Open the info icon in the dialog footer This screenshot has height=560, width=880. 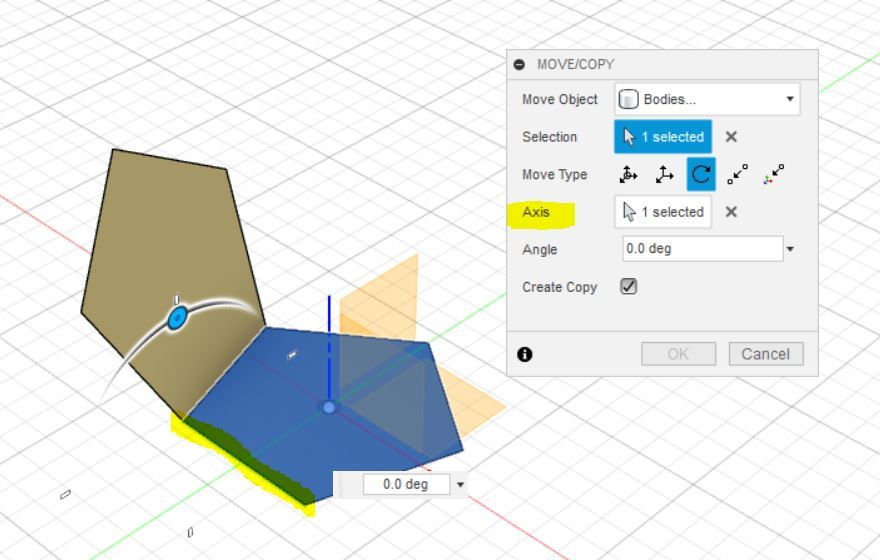(525, 355)
